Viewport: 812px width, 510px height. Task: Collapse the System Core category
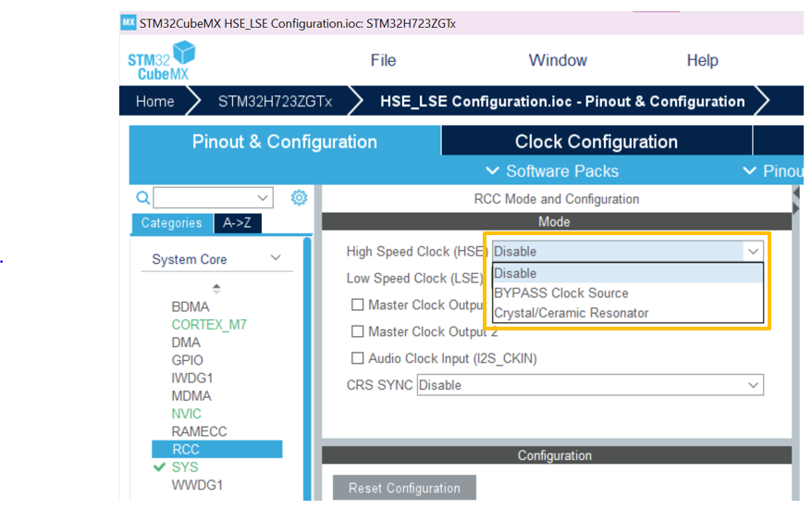pyautogui.click(x=276, y=257)
